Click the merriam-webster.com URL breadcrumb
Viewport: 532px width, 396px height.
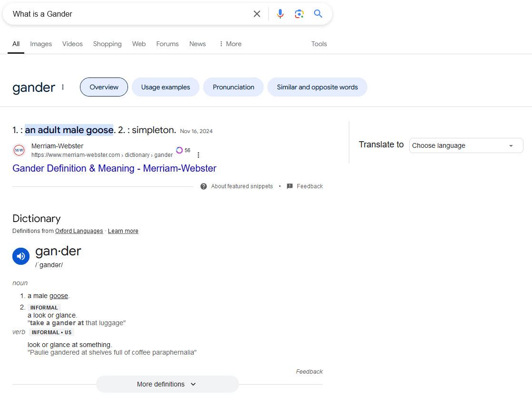click(102, 155)
